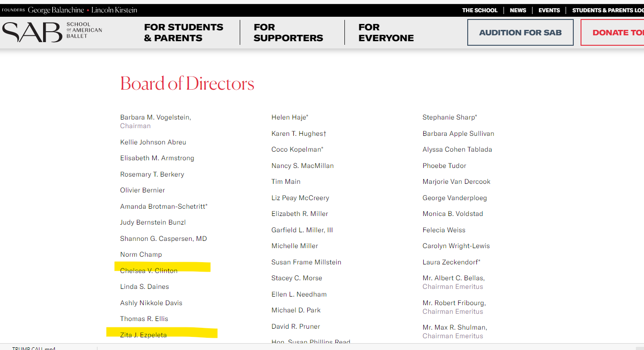This screenshot has height=350, width=644.
Task: Select the name Olivier Bernier
Action: tap(142, 190)
